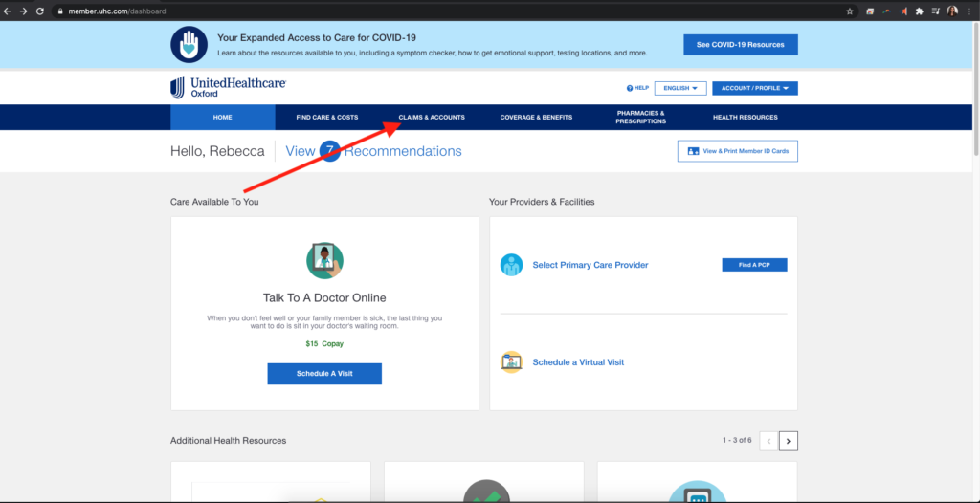
Task: Click the Talk To A Doctor Online heading
Action: (324, 297)
